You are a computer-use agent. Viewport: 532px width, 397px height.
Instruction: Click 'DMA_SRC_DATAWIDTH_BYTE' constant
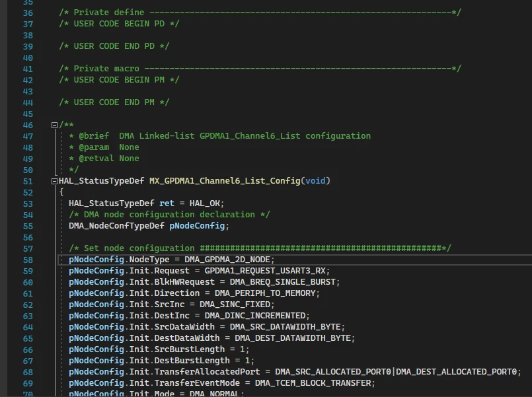click(285, 326)
